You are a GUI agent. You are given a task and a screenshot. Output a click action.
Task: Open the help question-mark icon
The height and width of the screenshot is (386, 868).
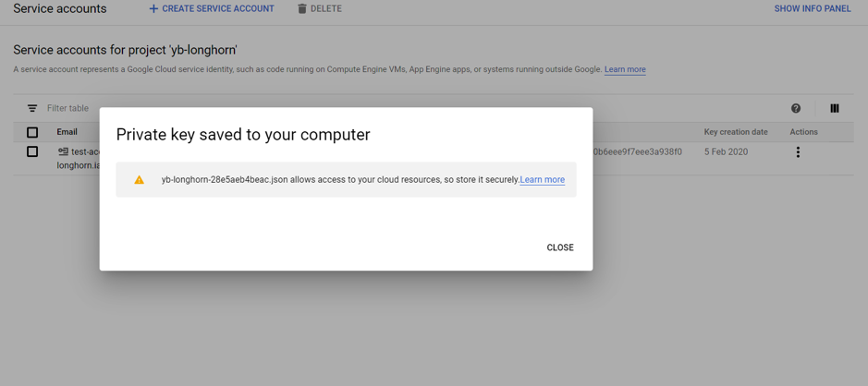796,108
